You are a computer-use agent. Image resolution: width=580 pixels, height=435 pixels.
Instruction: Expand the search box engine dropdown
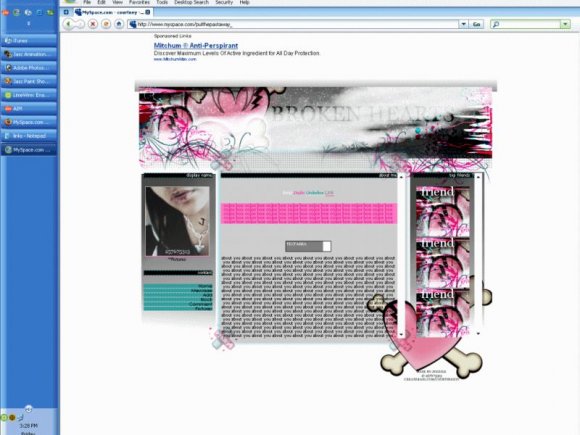[565, 24]
